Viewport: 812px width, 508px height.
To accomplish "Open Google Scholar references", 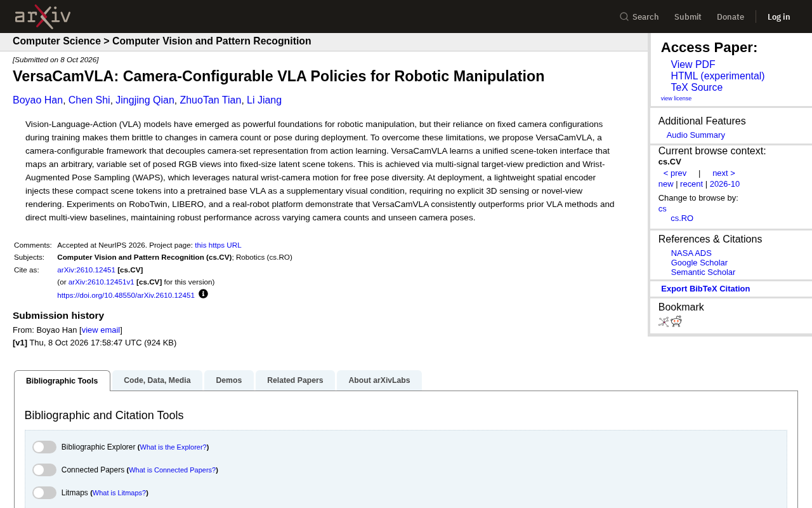I will [699, 263].
